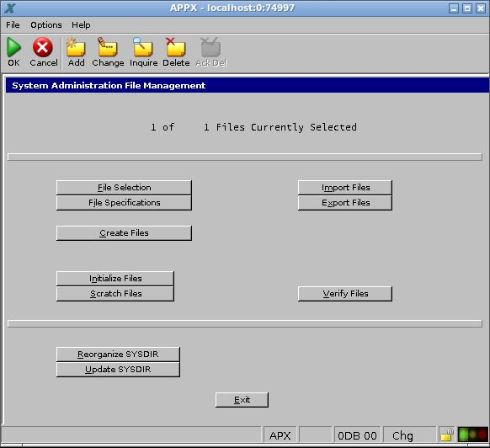The width and height of the screenshot is (490, 448).
Task: Start Verify Files
Action: click(x=345, y=294)
